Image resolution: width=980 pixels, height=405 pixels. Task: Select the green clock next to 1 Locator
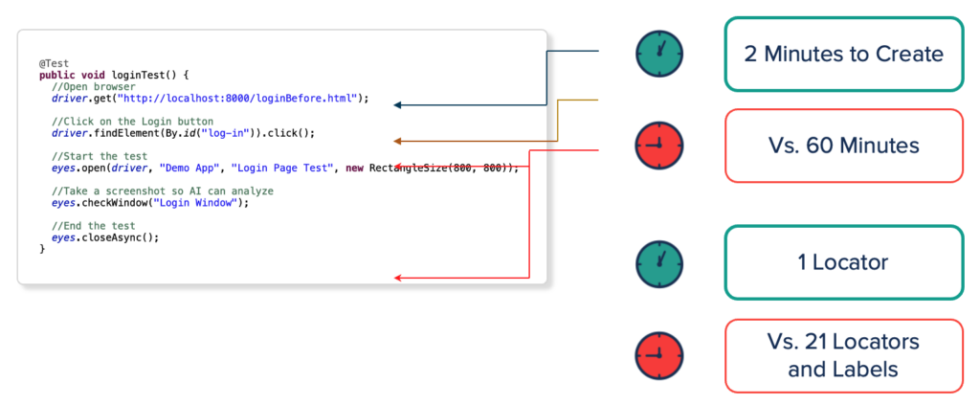point(660,263)
